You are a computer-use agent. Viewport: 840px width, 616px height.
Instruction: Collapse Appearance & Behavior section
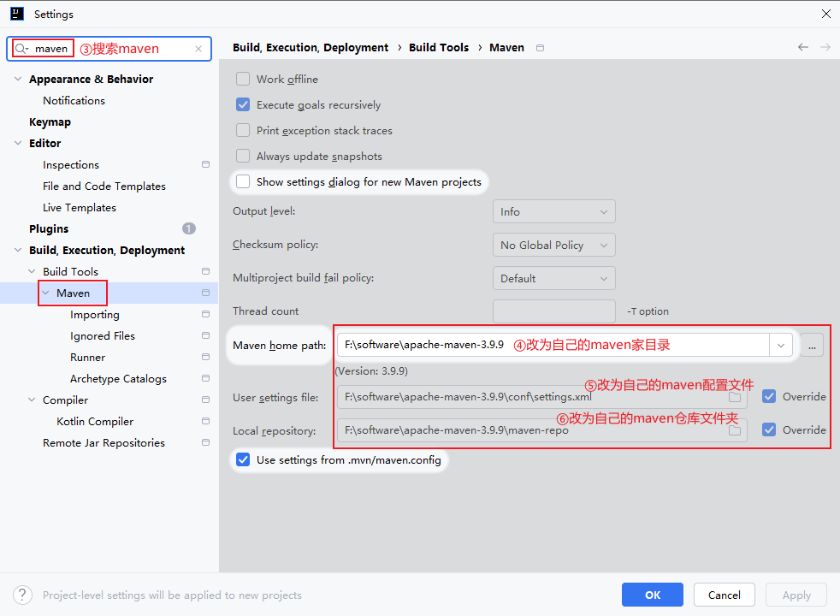click(x=18, y=80)
